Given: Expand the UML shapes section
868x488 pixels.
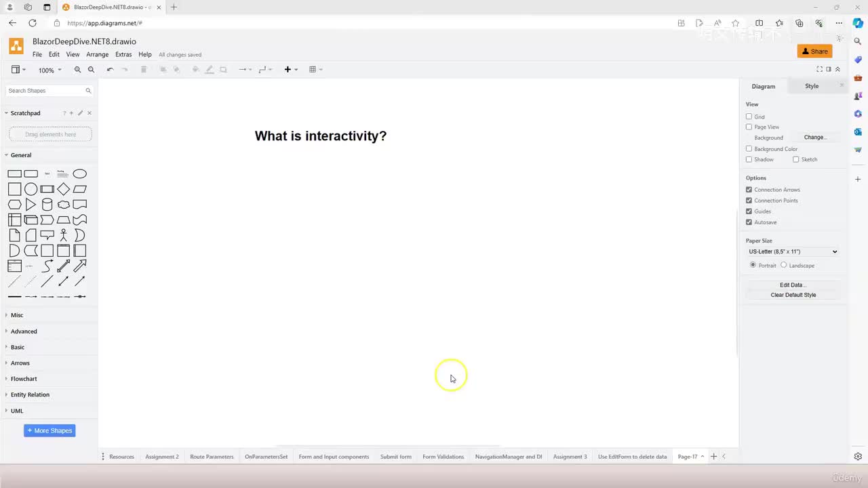Looking at the screenshot, I should point(17,411).
